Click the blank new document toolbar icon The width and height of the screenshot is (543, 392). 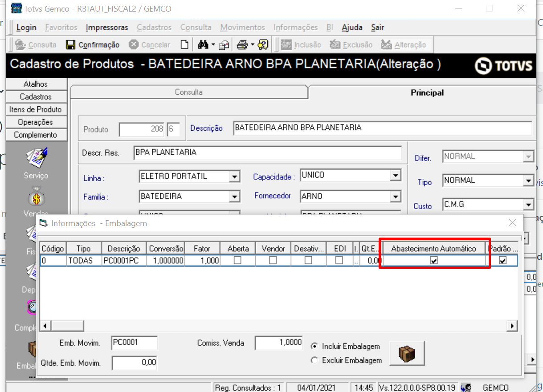pos(184,44)
